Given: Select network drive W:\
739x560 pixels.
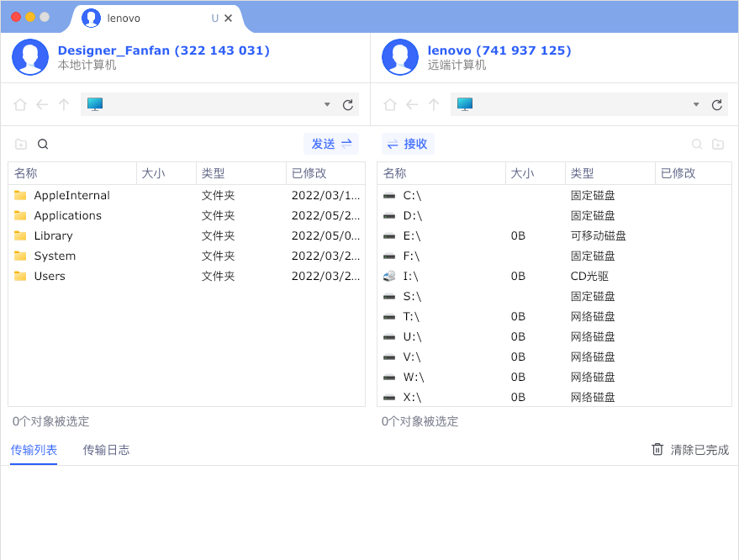Looking at the screenshot, I should 554,377.
